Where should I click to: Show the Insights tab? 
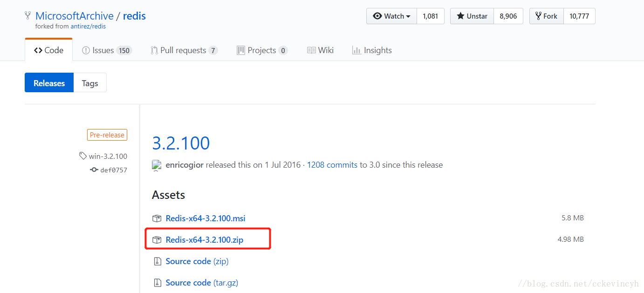pyautogui.click(x=372, y=50)
